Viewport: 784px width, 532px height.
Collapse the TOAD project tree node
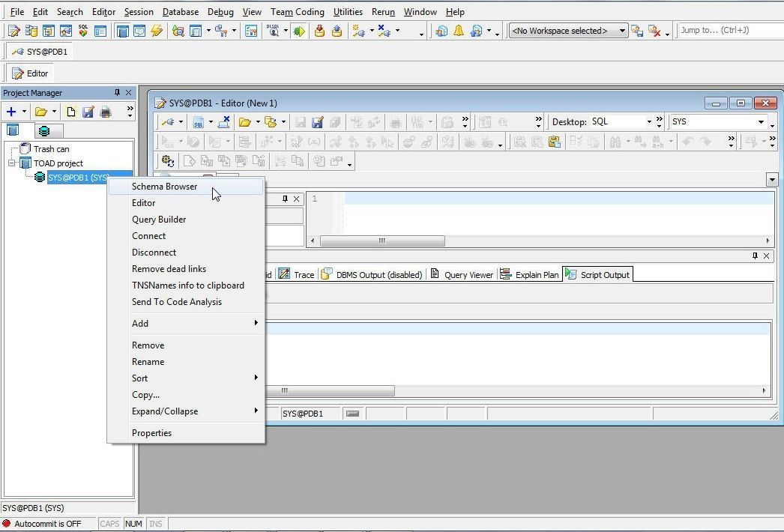tap(11, 163)
